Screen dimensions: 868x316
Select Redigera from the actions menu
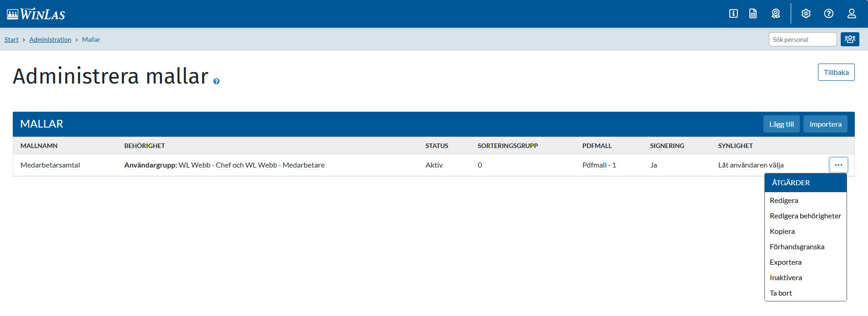[784, 201]
